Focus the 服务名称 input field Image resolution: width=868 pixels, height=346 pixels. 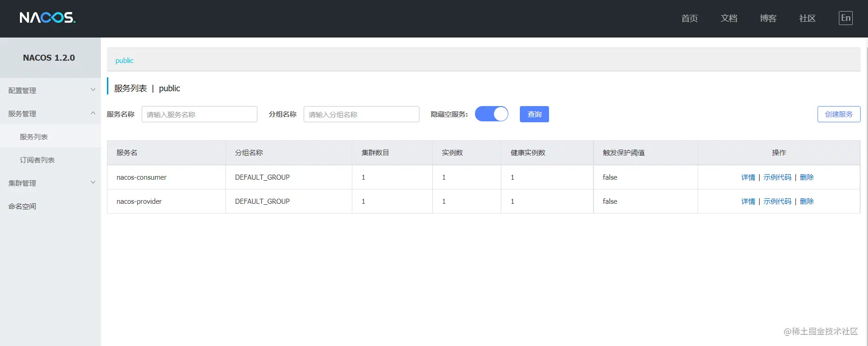point(200,114)
